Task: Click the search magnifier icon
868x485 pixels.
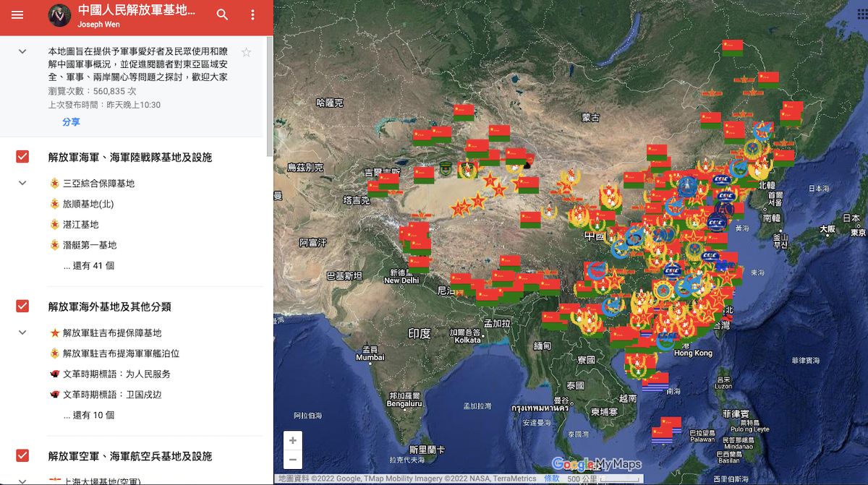Action: pos(223,15)
